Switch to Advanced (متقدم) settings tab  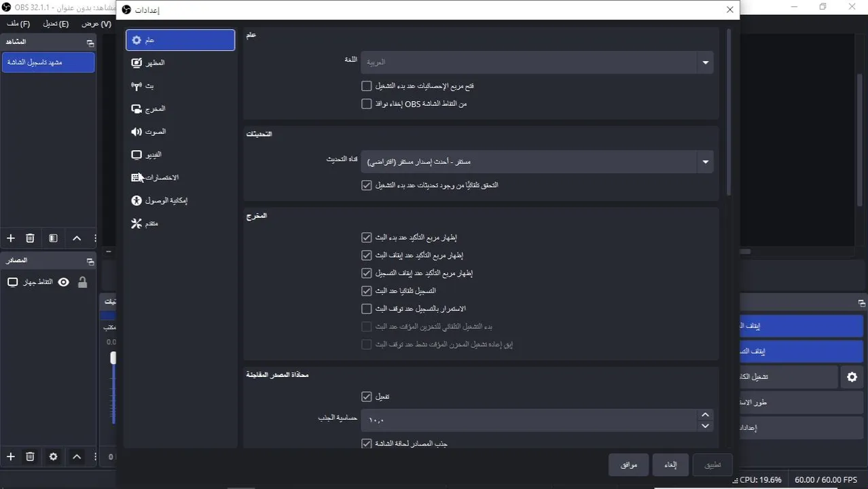180,223
